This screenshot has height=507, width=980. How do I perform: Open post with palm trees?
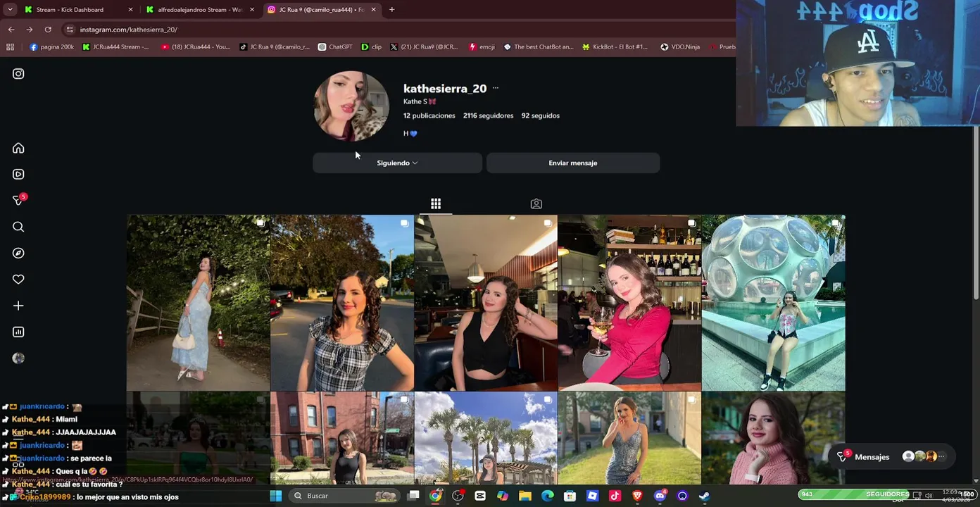tap(486, 438)
